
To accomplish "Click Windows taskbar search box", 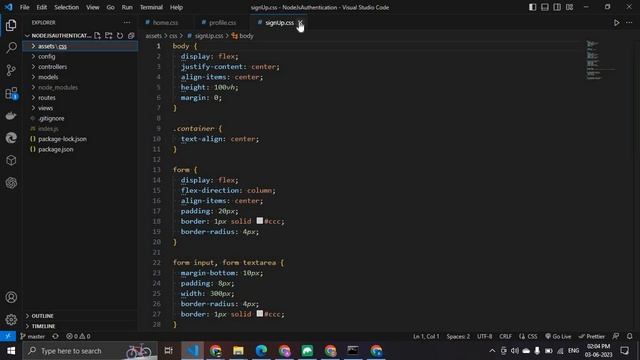I will coord(90,351).
